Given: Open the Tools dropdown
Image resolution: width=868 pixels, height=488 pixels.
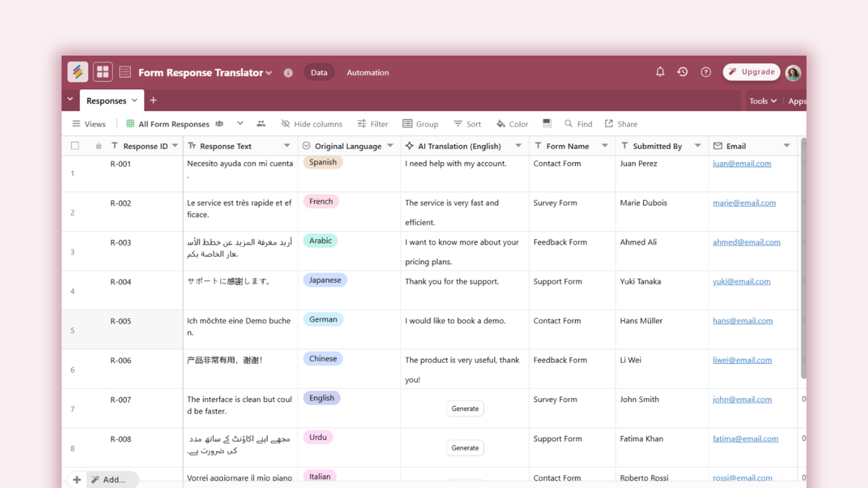Looking at the screenshot, I should [762, 101].
